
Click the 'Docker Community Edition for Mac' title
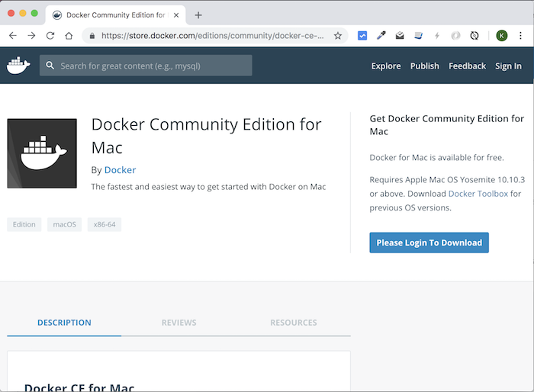click(207, 136)
